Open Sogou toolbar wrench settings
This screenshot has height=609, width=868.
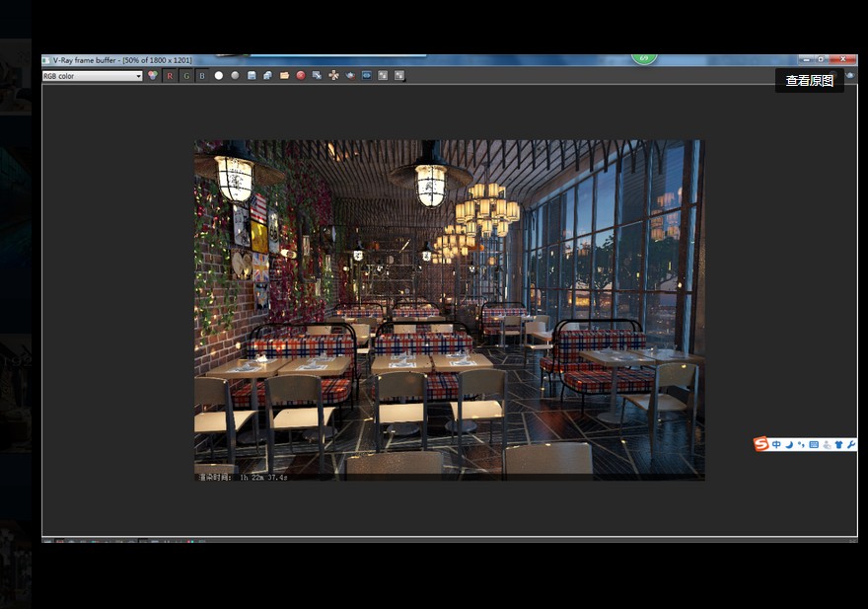(851, 444)
